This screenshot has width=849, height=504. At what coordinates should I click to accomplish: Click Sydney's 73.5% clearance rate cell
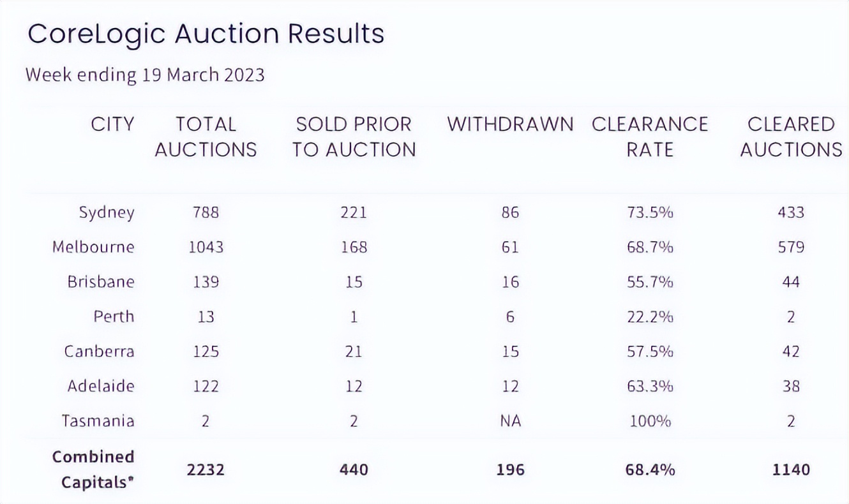[650, 212]
